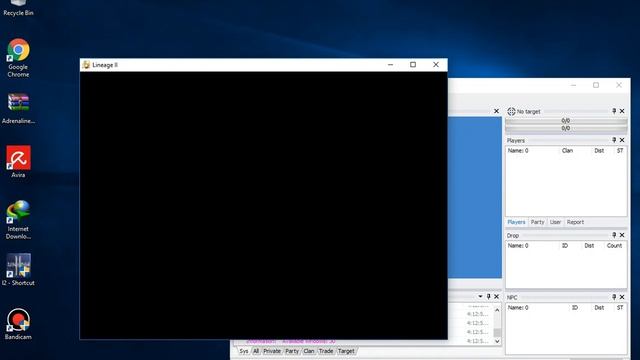Close the Lineage II window

click(x=436, y=65)
